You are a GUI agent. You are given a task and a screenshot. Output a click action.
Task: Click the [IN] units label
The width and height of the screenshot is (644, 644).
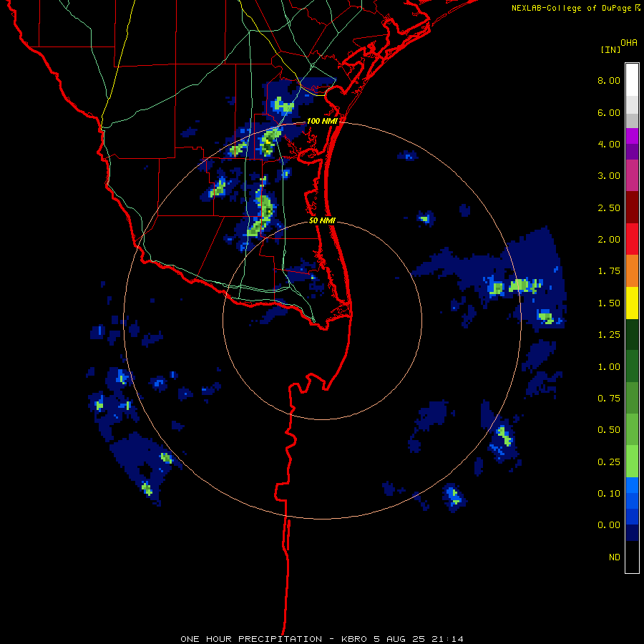point(610,49)
